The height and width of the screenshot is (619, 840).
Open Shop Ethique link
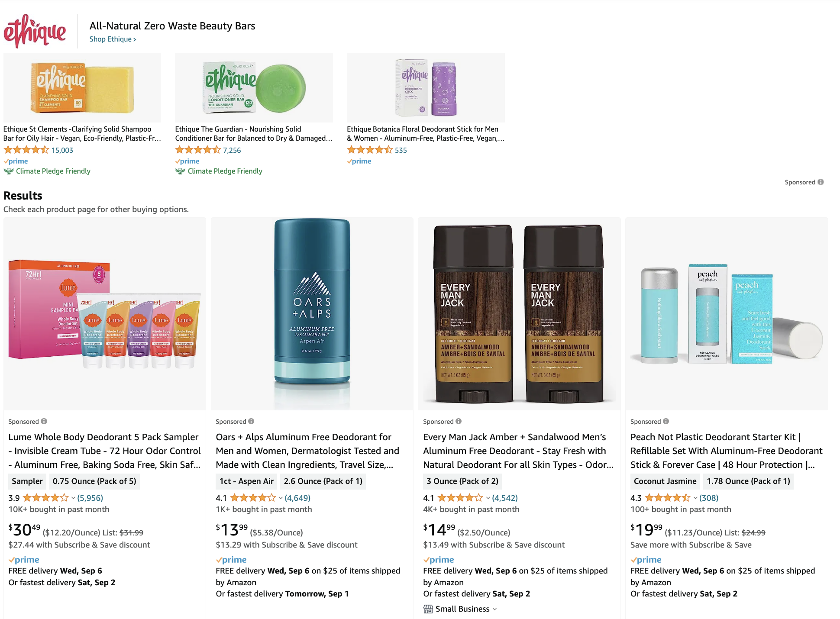pyautogui.click(x=113, y=39)
